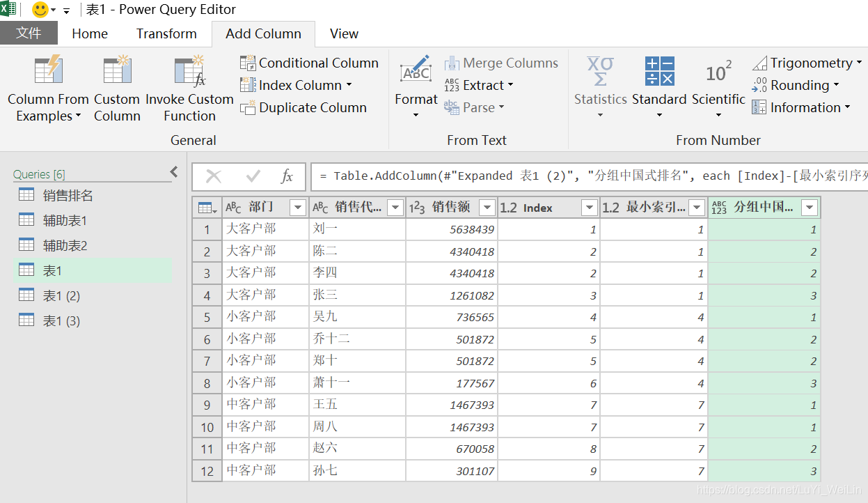Click the Invoke Custom Function icon
The height and width of the screenshot is (503, 868).
(x=189, y=70)
